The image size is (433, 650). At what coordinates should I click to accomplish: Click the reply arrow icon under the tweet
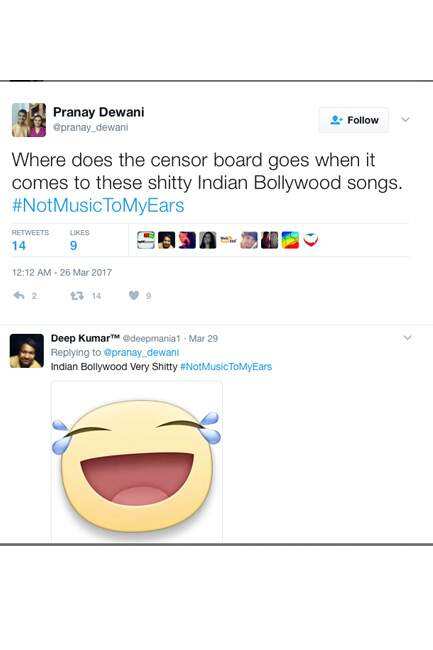(x=19, y=296)
